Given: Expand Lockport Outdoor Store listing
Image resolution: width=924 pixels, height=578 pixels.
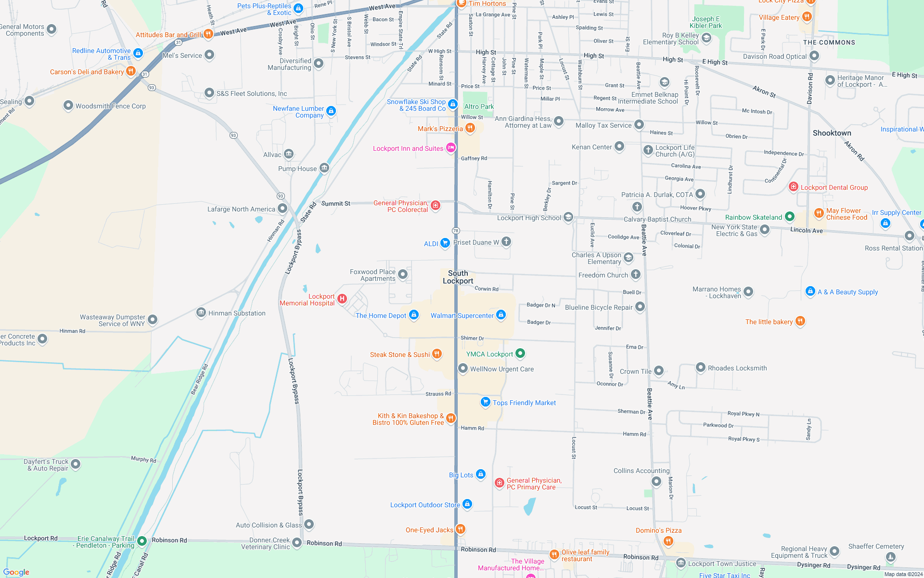Looking at the screenshot, I should 467,504.
